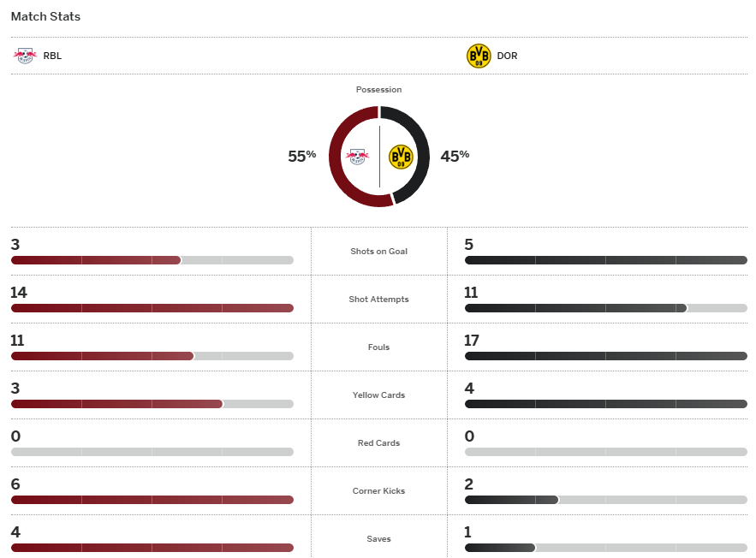
Task: Click the RB Leipzig logo in header
Action: pos(25,56)
